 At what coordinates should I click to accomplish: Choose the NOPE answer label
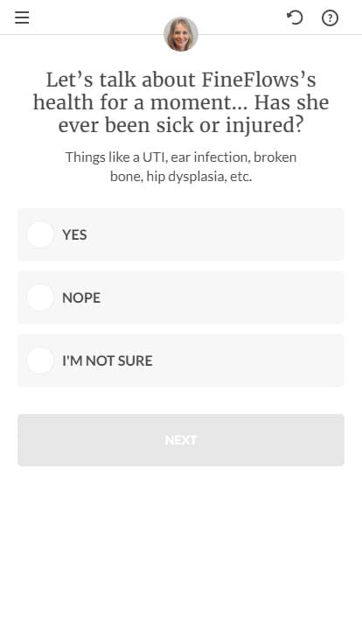[81, 297]
